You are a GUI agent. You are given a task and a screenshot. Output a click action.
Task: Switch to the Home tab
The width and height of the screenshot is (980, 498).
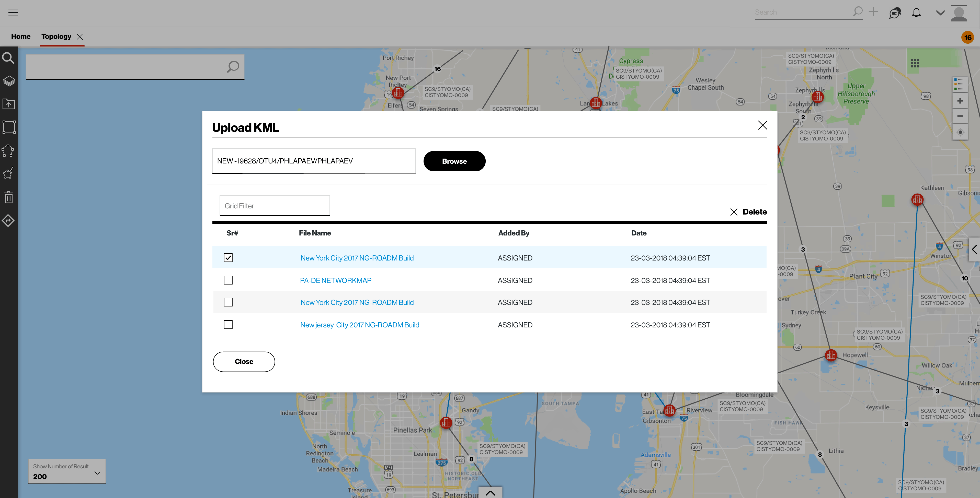tap(20, 36)
